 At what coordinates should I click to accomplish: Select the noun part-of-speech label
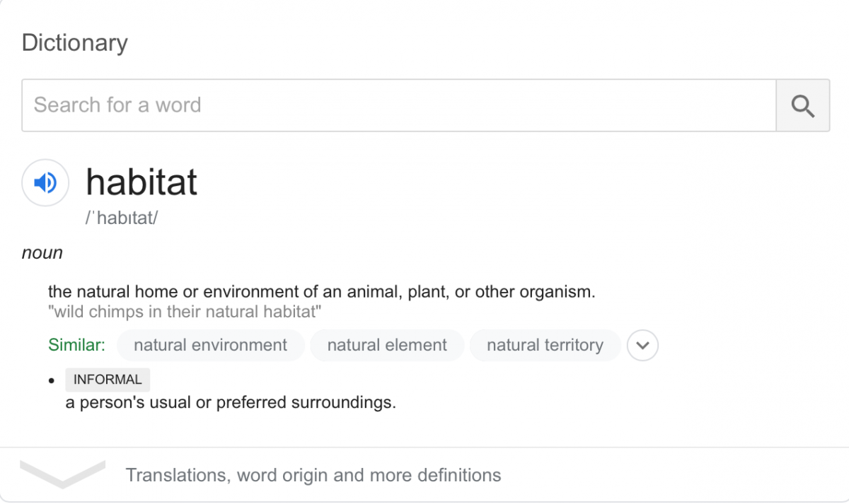point(41,252)
